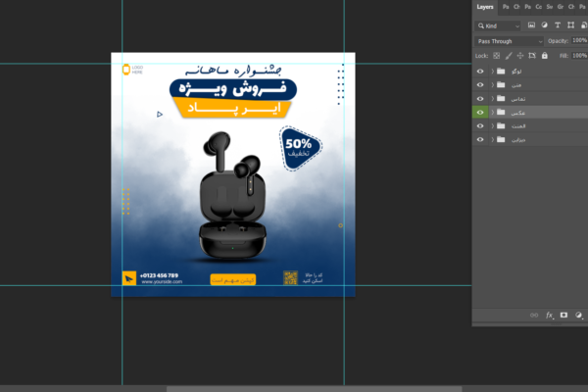Add a layer mask

point(563,316)
